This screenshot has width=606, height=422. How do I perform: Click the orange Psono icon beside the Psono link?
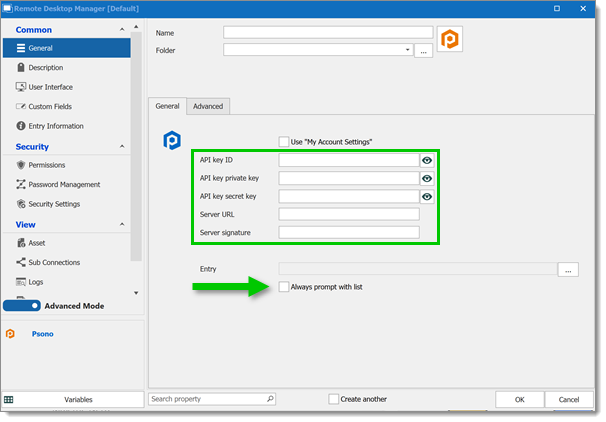tap(10, 334)
